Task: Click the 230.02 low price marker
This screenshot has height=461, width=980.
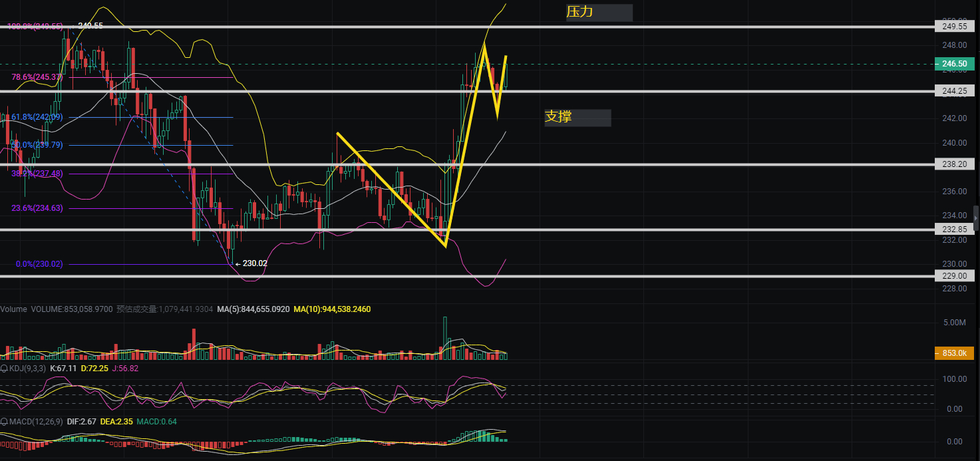Action: click(x=254, y=263)
